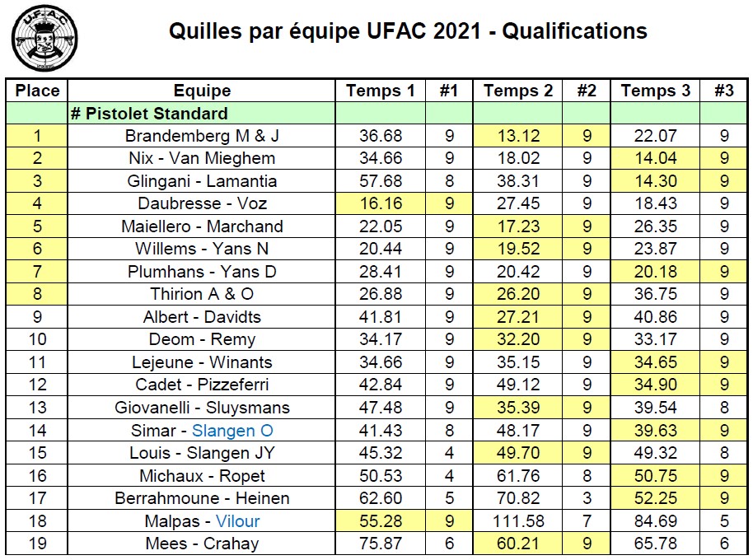This screenshot has height=560, width=753.
Task: Click the place number 8 cell
Action: coord(37,294)
